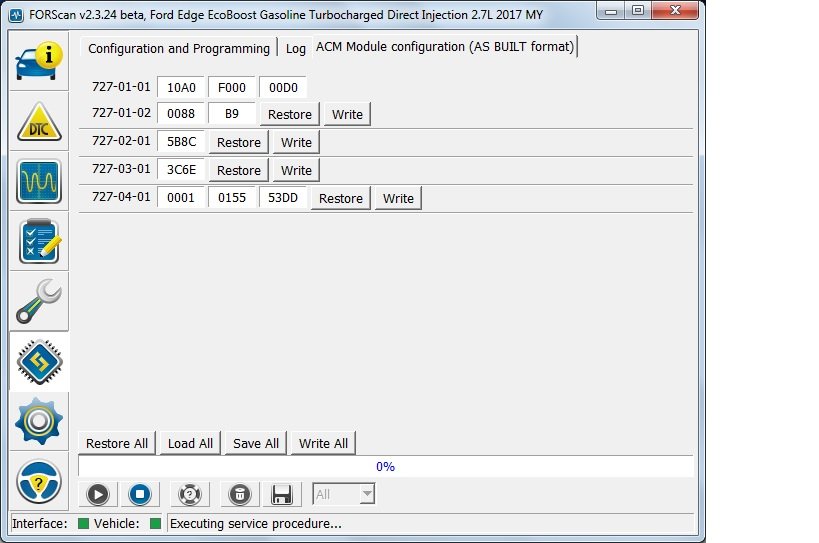This screenshot has height=543, width=819.
Task: Click Write All button
Action: [x=323, y=443]
